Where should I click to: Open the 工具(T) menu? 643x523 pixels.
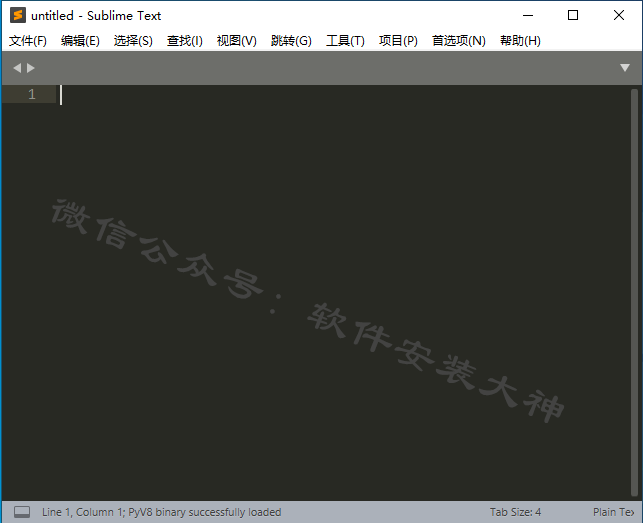(x=345, y=41)
